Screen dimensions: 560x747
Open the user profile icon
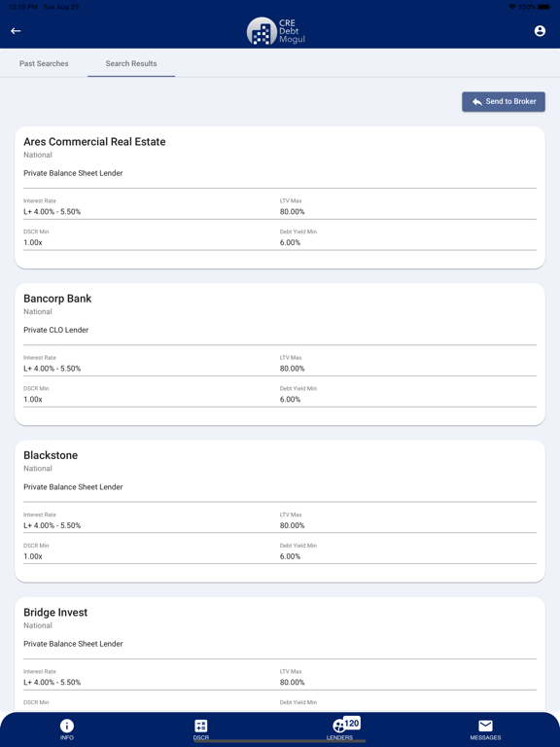tap(540, 31)
